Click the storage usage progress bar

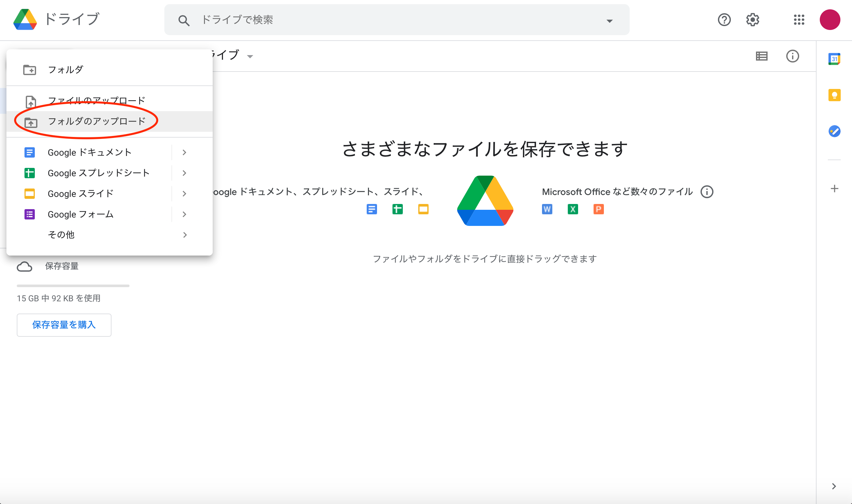[x=73, y=286]
